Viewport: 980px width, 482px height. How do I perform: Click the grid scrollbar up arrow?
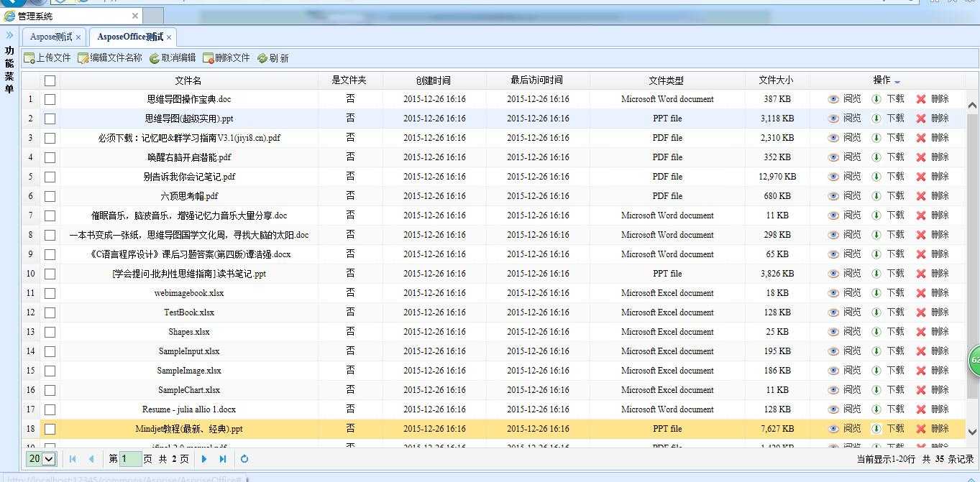[x=972, y=106]
